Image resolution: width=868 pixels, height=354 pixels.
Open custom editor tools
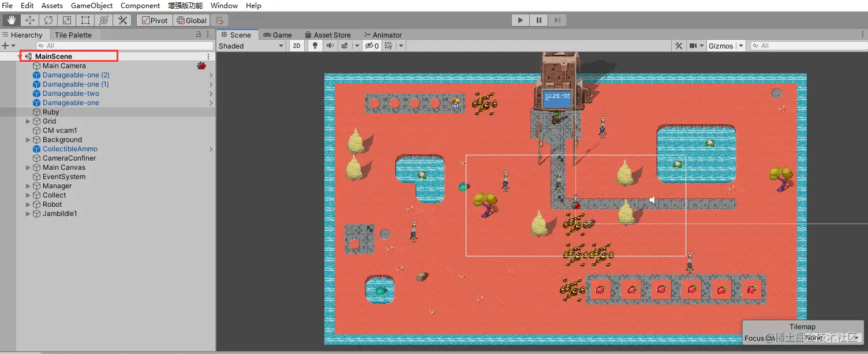click(122, 20)
